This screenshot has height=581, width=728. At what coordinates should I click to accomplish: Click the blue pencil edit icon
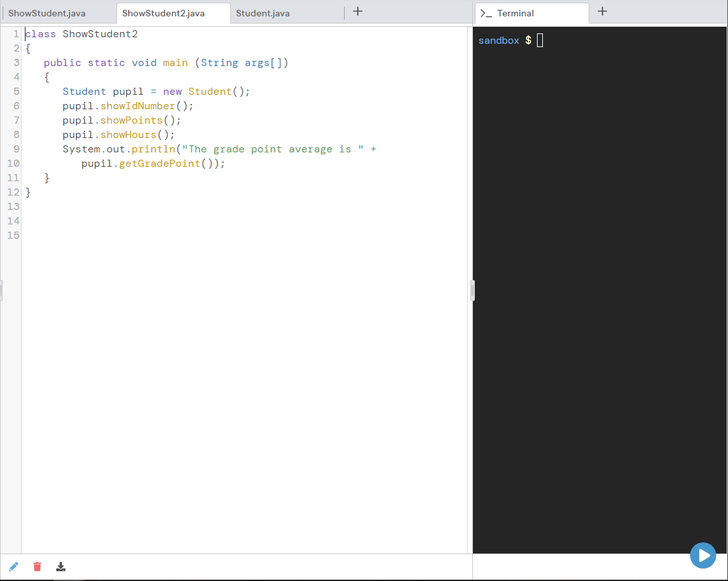14,567
